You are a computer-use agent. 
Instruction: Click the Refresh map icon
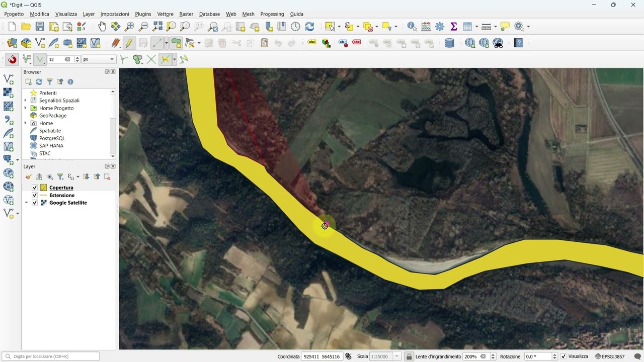[309, 27]
